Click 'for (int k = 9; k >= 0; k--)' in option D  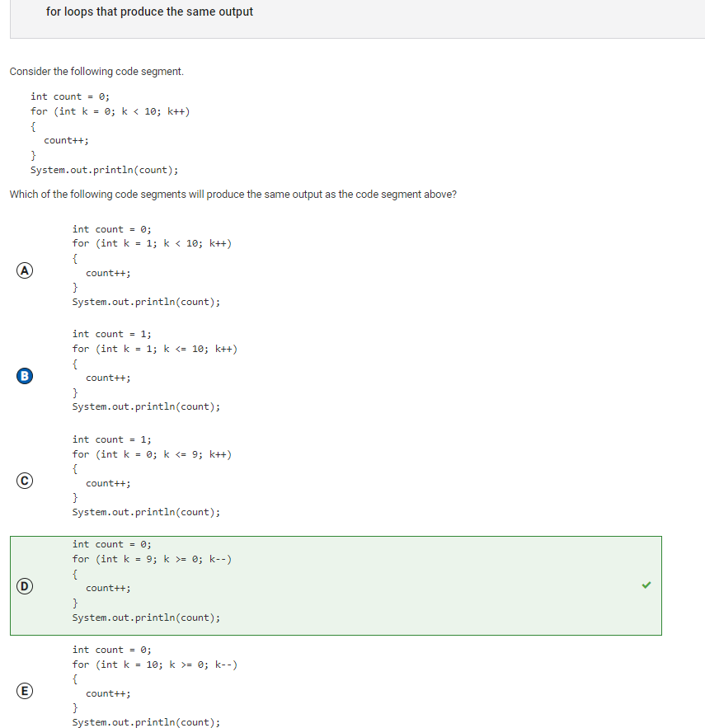coord(152,559)
